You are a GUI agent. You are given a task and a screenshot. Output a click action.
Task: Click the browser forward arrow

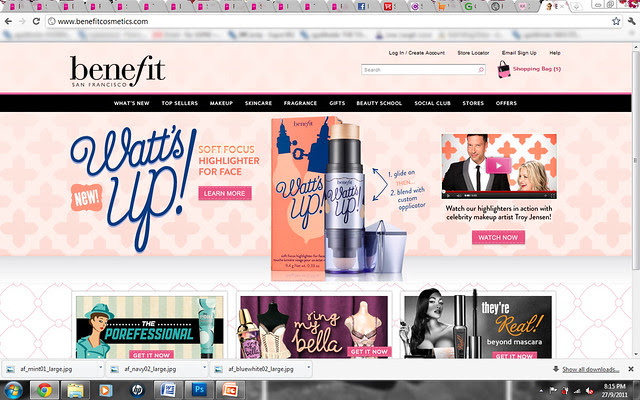tap(22, 21)
